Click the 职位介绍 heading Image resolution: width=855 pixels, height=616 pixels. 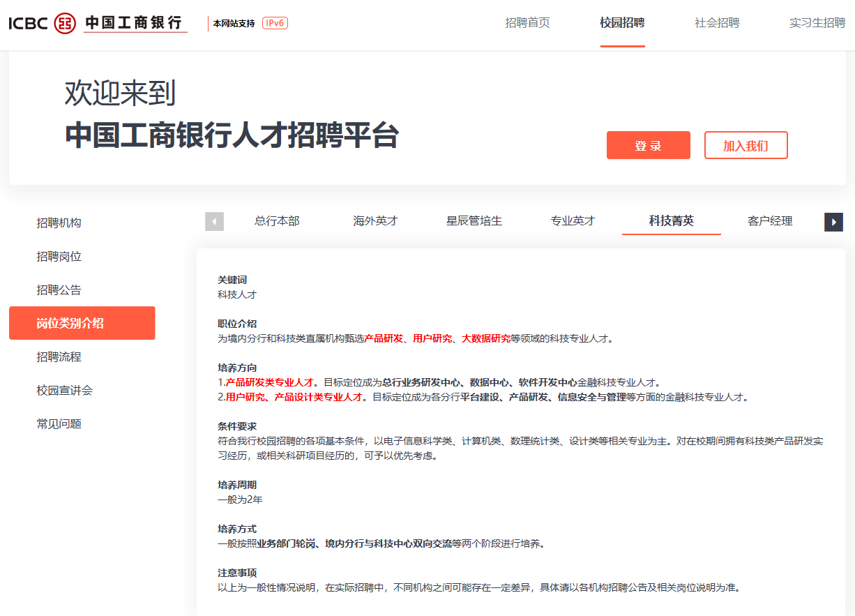coord(237,324)
